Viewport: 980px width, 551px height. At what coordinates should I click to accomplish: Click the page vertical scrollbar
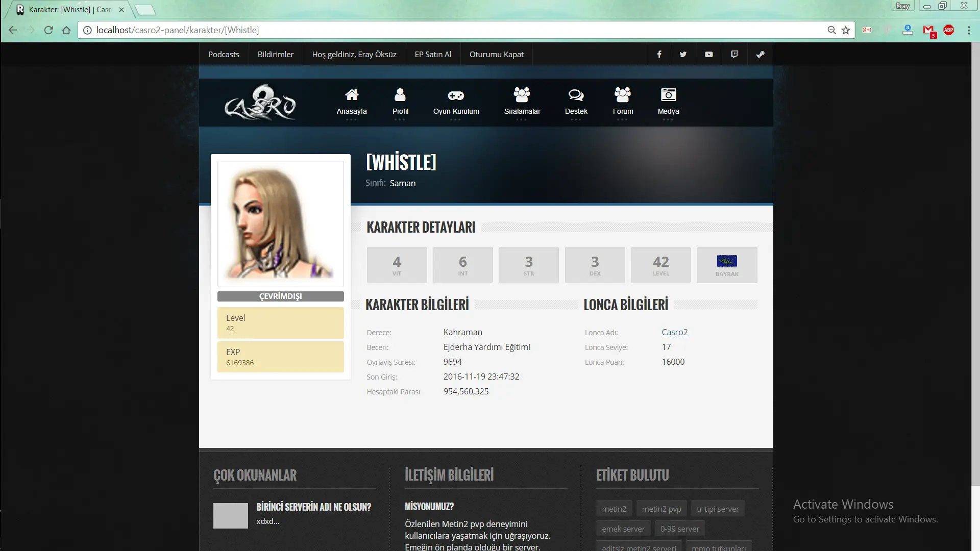tap(975, 264)
